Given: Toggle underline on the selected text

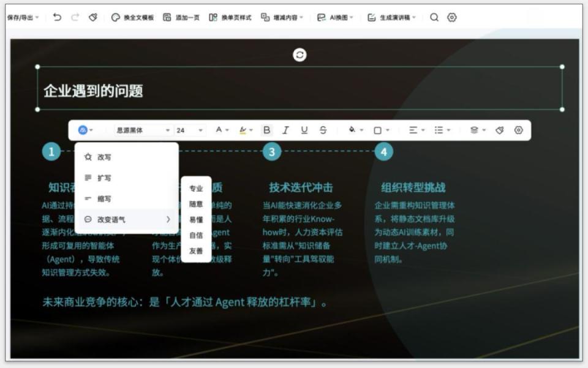Looking at the screenshot, I should (304, 130).
